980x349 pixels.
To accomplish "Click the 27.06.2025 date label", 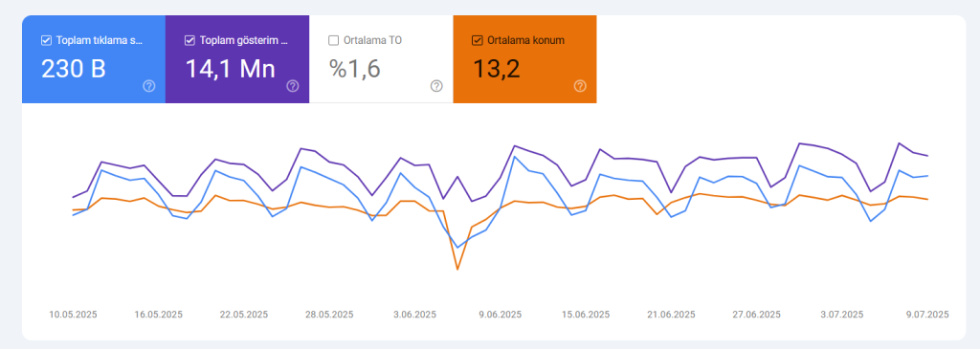I will tap(756, 314).
